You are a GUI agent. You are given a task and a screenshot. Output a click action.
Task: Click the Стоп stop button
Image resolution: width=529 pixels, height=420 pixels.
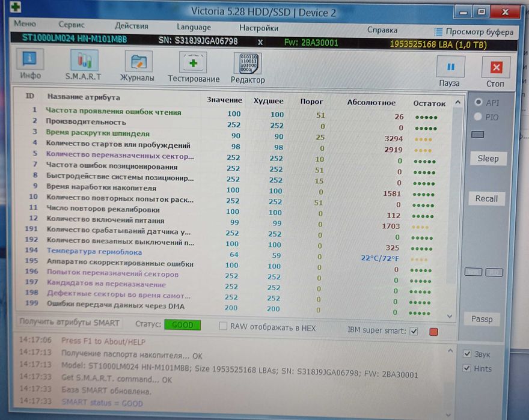click(495, 72)
